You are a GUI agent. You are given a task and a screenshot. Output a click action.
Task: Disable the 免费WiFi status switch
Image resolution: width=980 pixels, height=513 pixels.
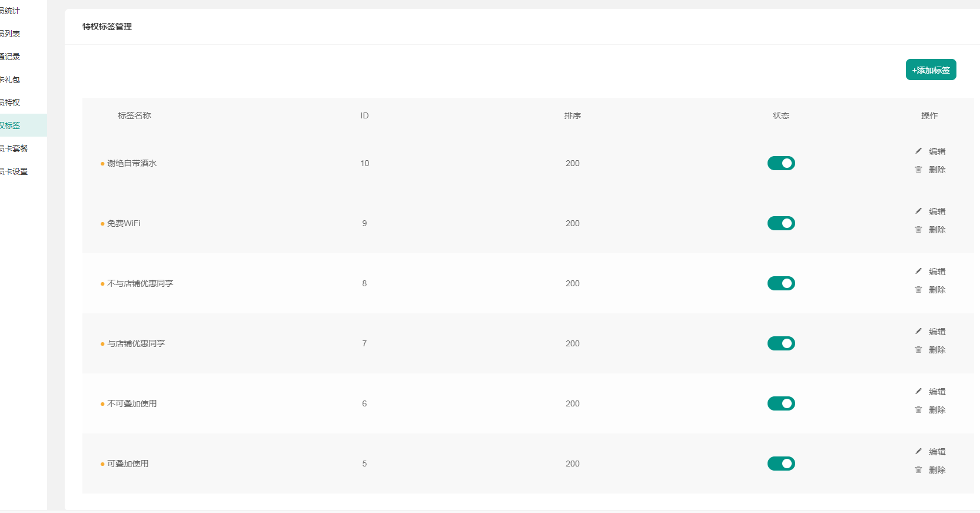781,223
